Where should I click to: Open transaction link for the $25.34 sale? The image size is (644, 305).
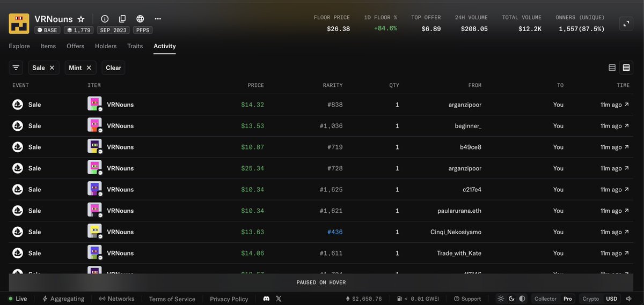627,168
